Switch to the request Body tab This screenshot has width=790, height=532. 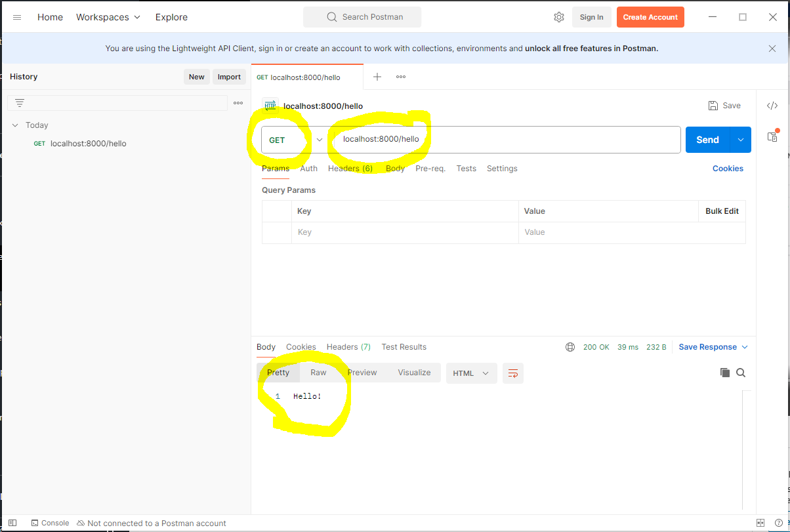coord(395,169)
